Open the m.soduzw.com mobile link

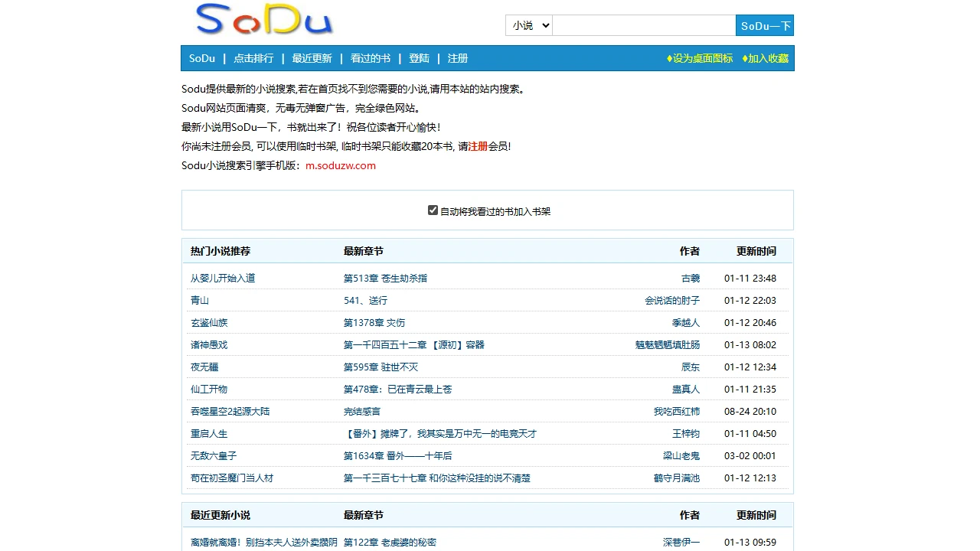[x=341, y=165]
